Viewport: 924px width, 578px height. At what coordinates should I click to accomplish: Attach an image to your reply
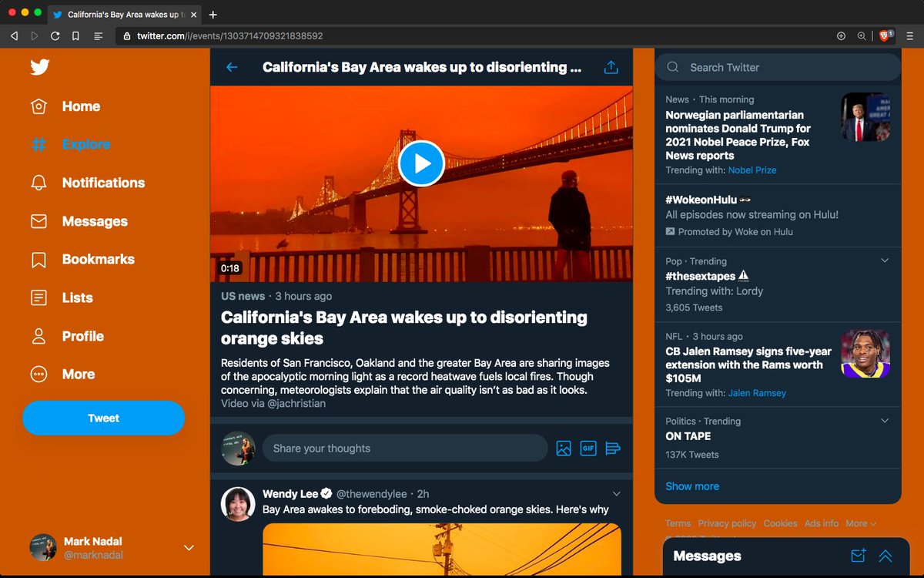click(564, 448)
